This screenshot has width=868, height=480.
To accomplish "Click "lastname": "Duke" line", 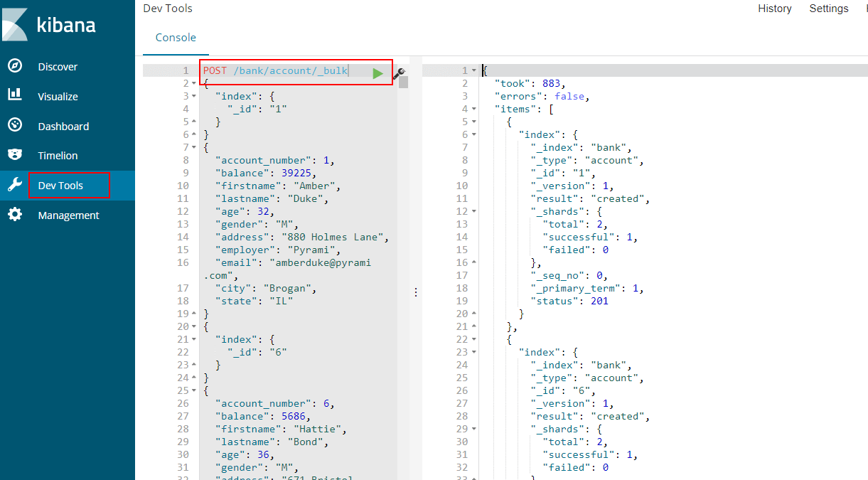I will tap(272, 199).
